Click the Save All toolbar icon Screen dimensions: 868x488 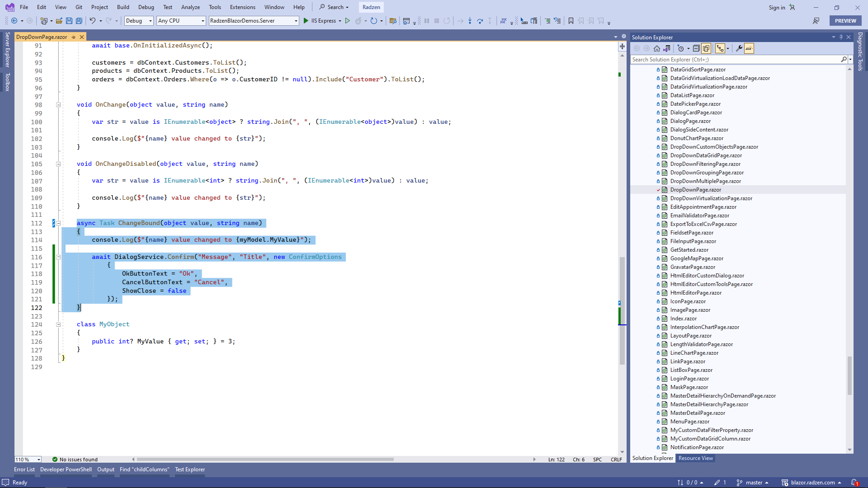coord(79,21)
